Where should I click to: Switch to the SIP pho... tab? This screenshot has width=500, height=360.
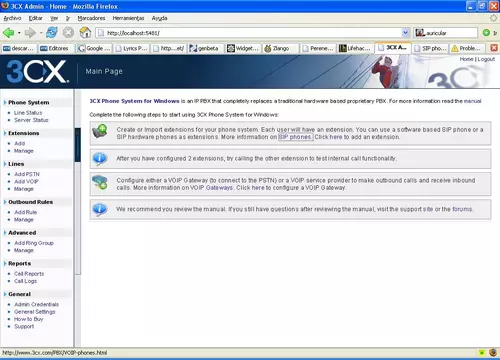tap(430, 48)
